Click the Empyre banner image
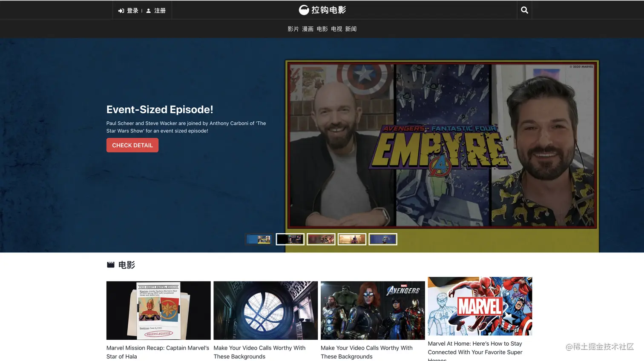644x361 pixels. (x=442, y=145)
